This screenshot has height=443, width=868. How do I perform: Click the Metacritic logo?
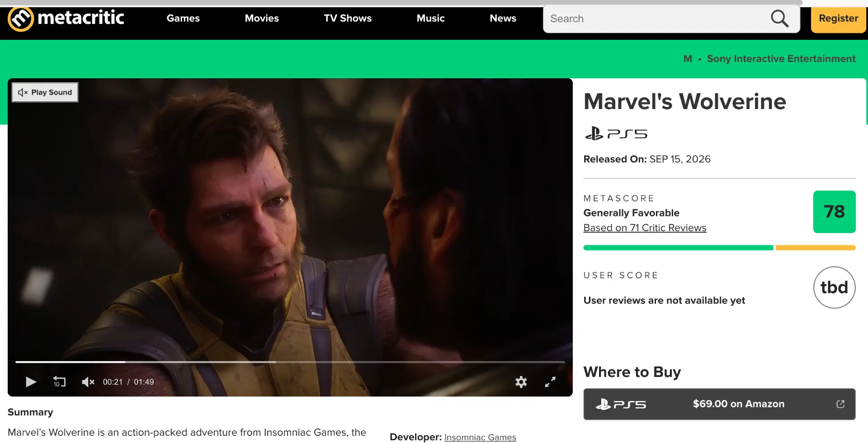66,19
